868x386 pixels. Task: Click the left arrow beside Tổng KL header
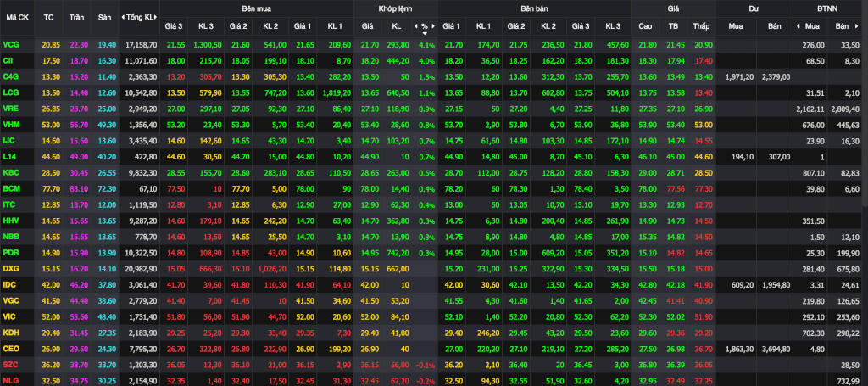(123, 17)
